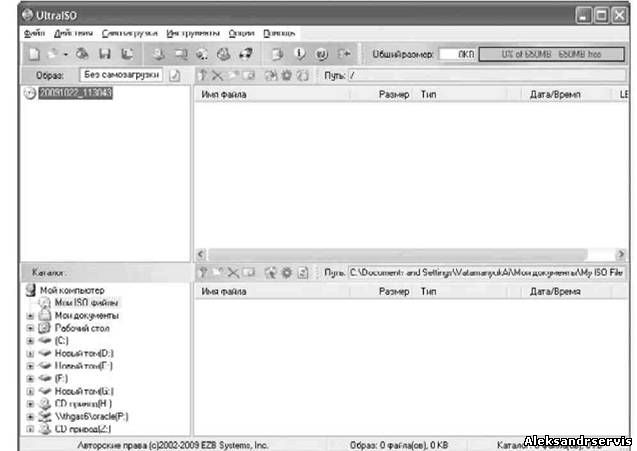Click the Каталог pane Путь field with C:\Documents
Screen dimensions: 637x451
(x=487, y=273)
